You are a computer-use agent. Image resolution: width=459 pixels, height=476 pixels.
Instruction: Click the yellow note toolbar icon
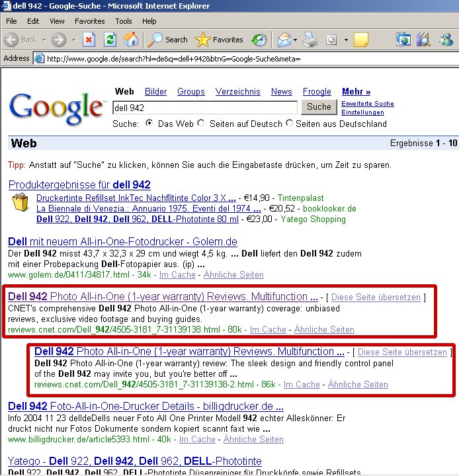tap(361, 40)
